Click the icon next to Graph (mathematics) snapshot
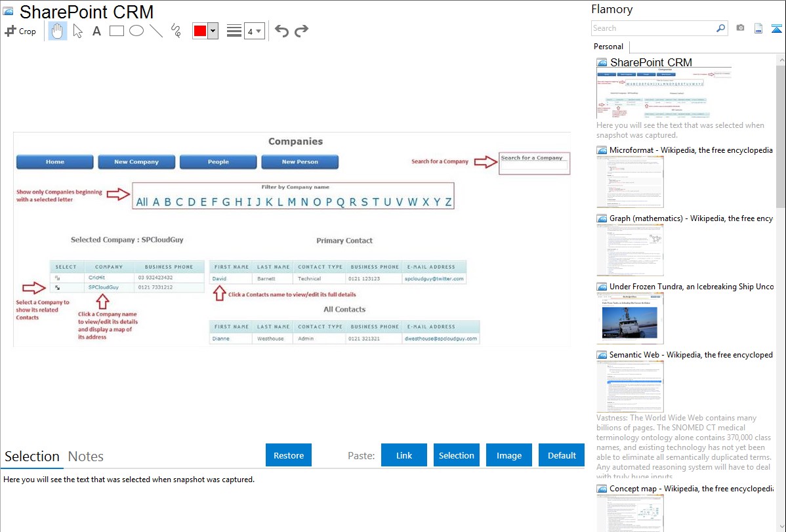 (x=602, y=218)
